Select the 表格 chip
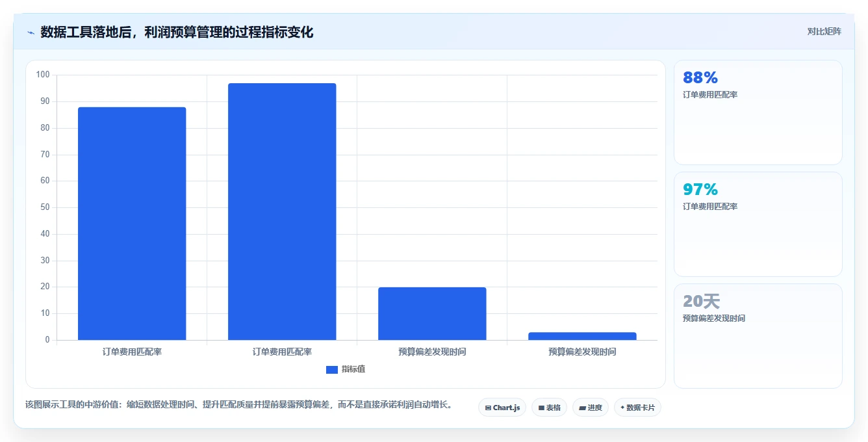Screen dimensions: 868x442 549,408
